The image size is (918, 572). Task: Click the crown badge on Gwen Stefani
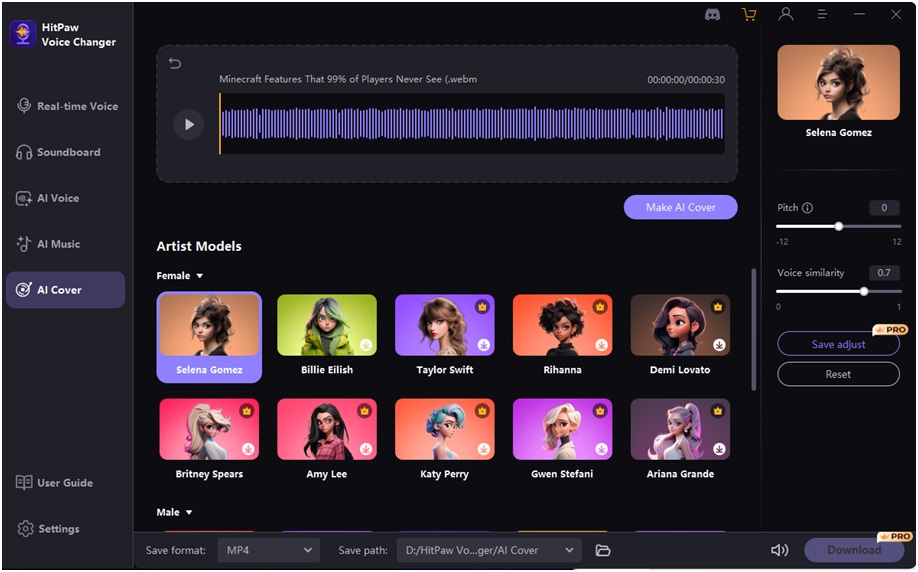tap(600, 411)
